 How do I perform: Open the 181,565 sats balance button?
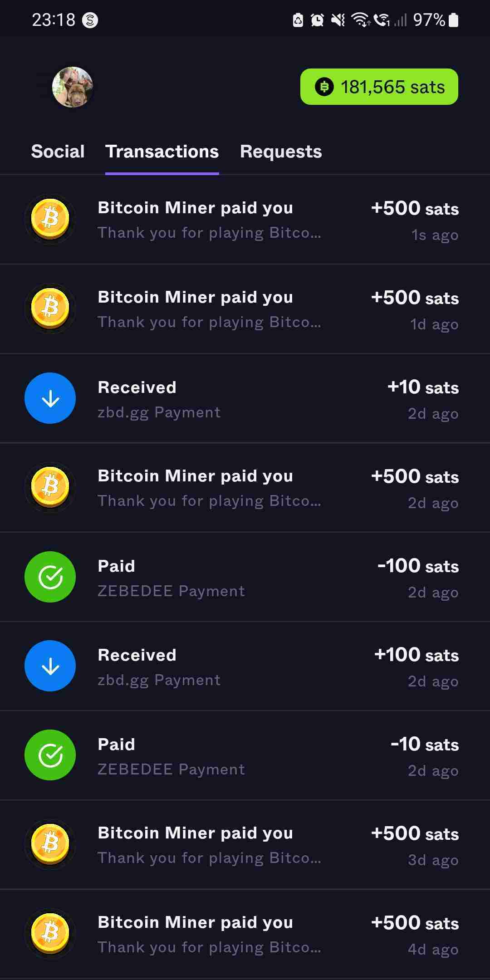(379, 87)
